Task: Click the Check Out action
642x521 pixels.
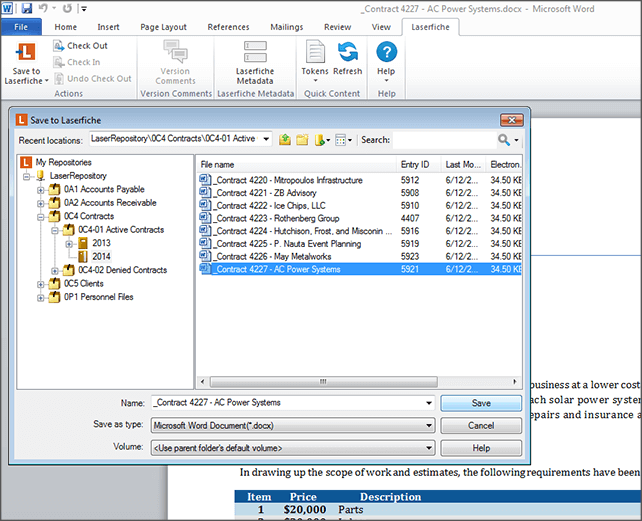Action: pos(81,46)
